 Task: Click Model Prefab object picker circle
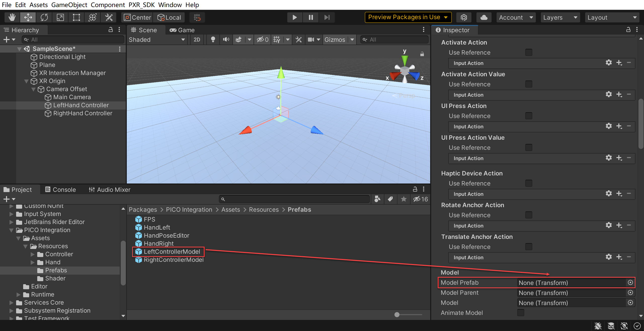click(630, 282)
